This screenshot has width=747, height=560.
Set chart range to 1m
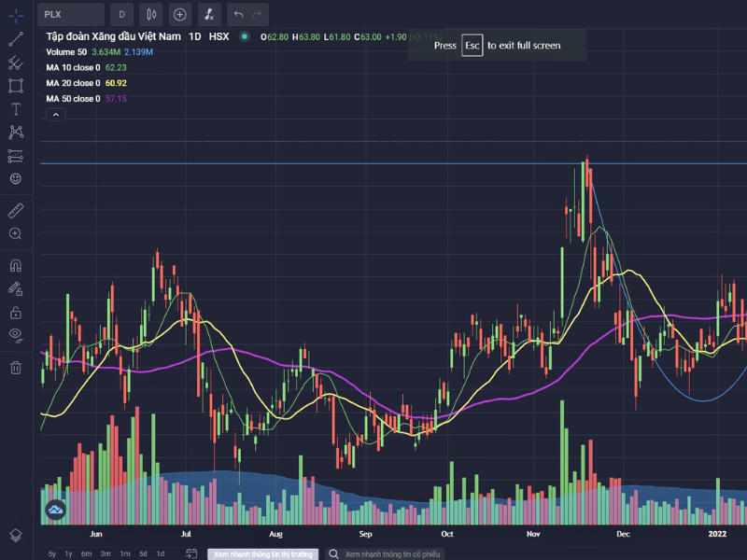tap(125, 553)
